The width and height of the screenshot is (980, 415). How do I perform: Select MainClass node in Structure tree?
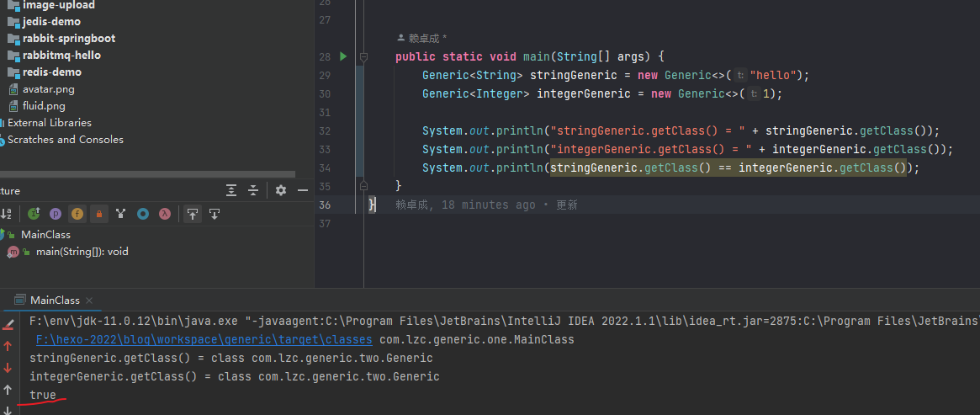coord(45,234)
